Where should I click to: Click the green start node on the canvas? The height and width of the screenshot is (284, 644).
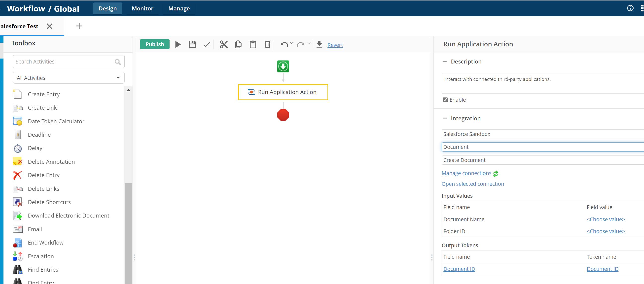pos(283,66)
